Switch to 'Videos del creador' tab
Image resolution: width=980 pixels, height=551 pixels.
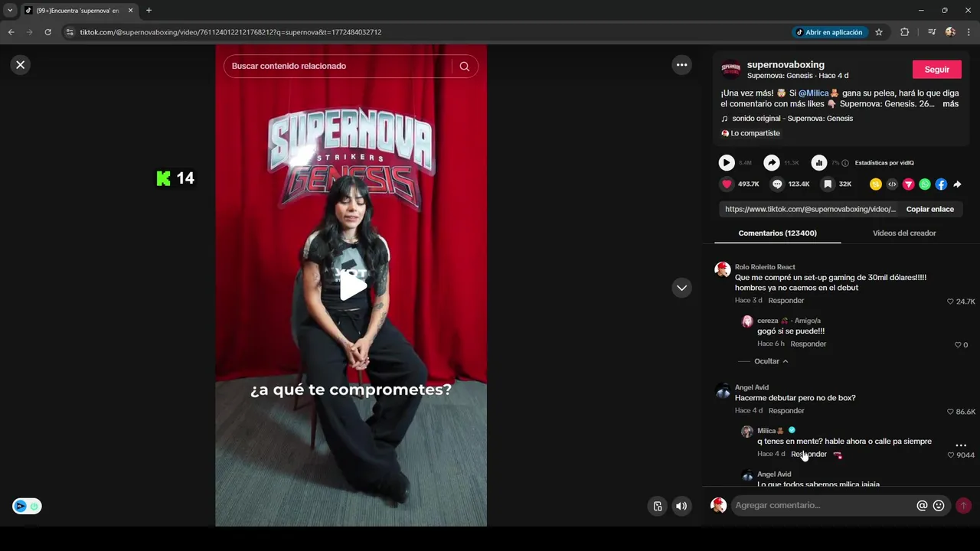click(x=904, y=233)
